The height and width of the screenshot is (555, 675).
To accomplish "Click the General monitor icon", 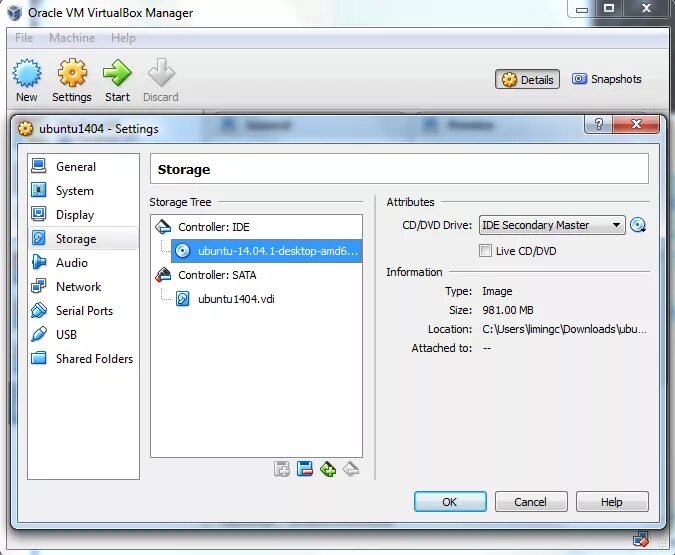I will pos(39,166).
